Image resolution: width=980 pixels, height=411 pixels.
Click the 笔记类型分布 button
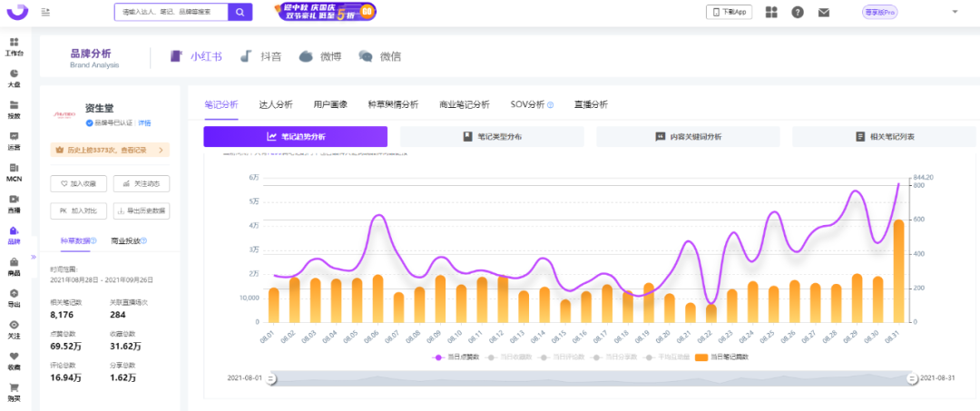[x=492, y=136]
